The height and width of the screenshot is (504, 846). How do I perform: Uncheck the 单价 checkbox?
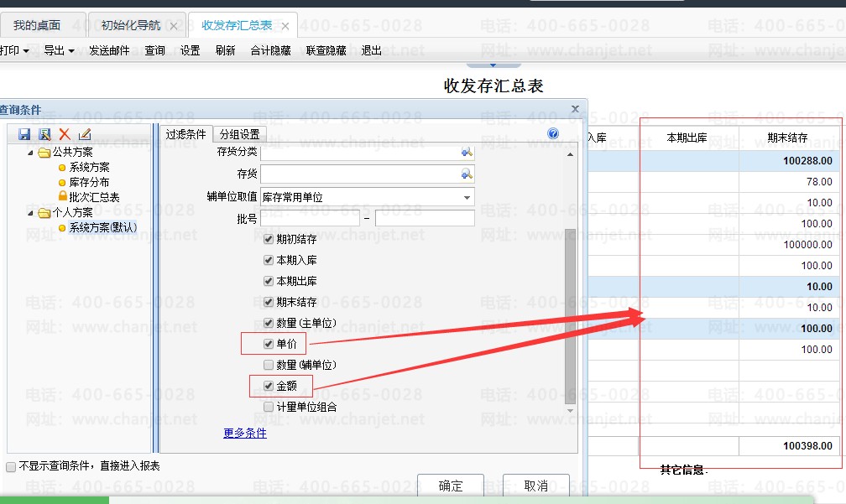point(269,344)
